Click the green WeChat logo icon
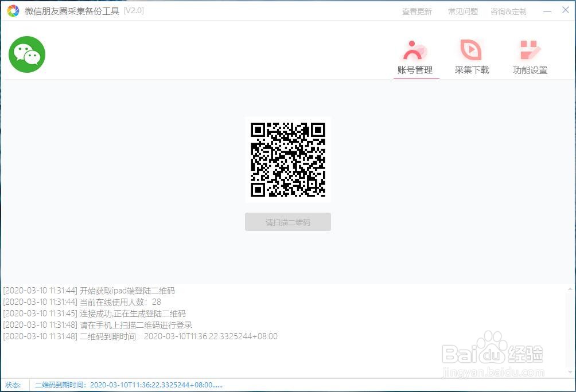This screenshot has height=392, width=576. (x=27, y=54)
